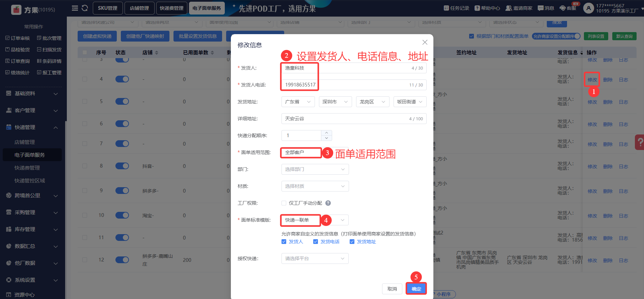Sort the 店铺 column
This screenshot has width=644, height=299.
[157, 53]
